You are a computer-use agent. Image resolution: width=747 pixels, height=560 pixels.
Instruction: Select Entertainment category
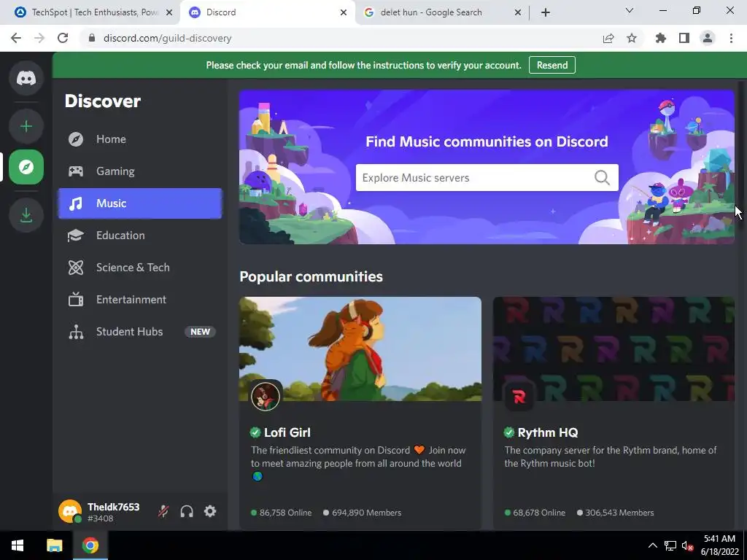pos(140,300)
